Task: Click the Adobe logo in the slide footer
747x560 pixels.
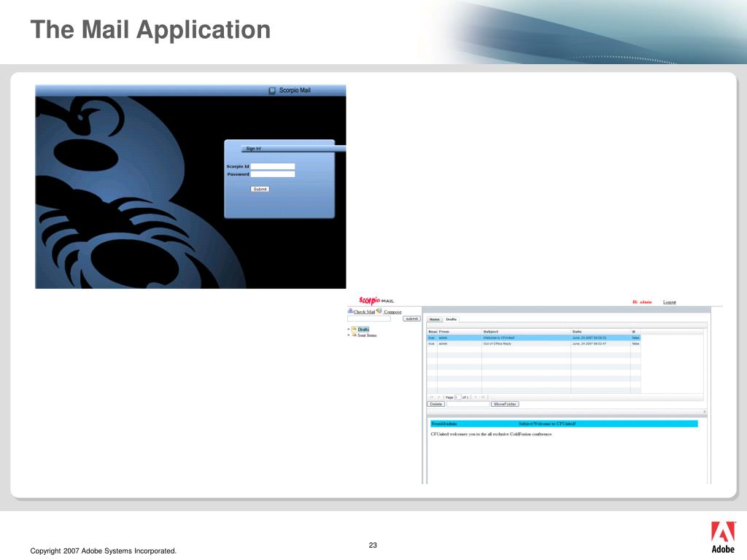Action: (x=723, y=537)
